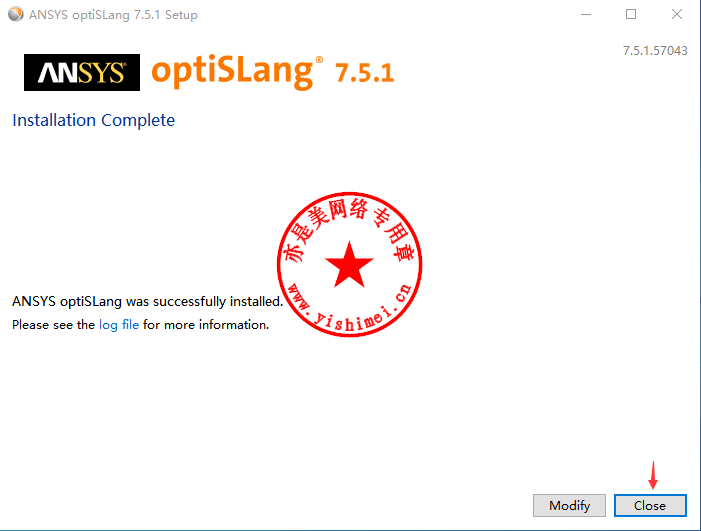Close the setup window via the X
Screen dimensions: 701x531
coord(677,14)
